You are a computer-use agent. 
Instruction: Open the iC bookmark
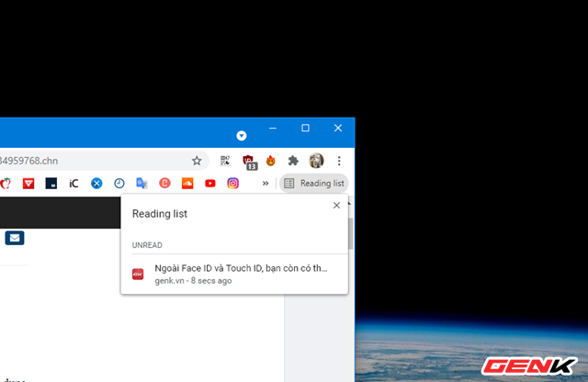[x=73, y=184]
